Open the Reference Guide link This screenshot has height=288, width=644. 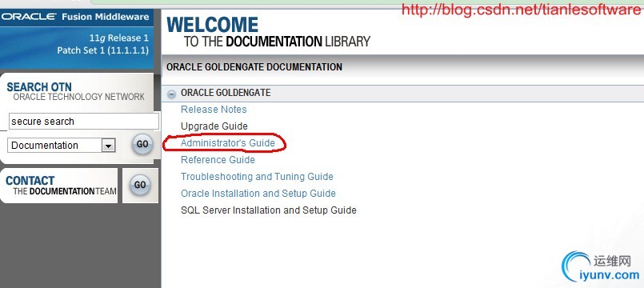pos(218,160)
